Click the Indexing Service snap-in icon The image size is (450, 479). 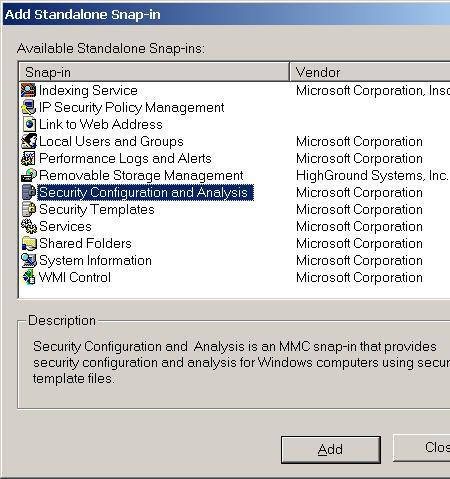28,90
